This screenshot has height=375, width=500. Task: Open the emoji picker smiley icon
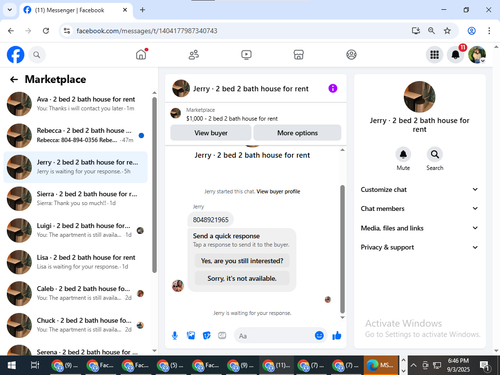pyautogui.click(x=319, y=335)
